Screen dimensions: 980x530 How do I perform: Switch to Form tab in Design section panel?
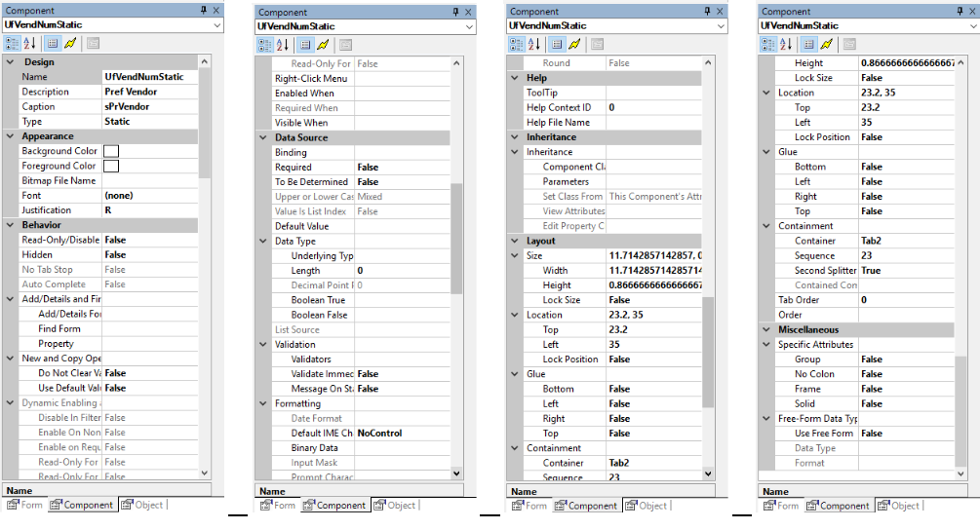click(x=25, y=505)
